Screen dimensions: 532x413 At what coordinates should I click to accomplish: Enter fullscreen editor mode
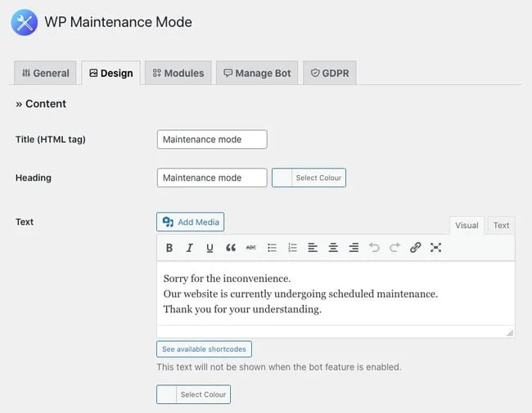(x=435, y=248)
